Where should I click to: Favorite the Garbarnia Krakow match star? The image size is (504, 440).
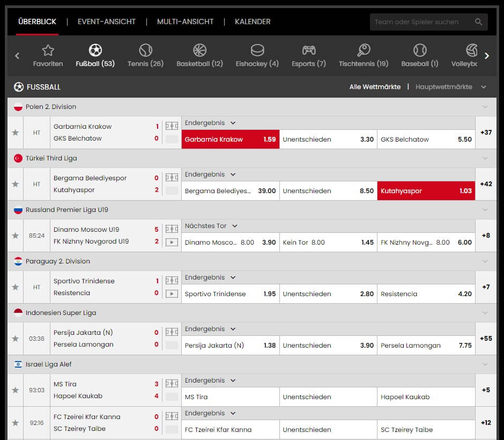tap(15, 133)
